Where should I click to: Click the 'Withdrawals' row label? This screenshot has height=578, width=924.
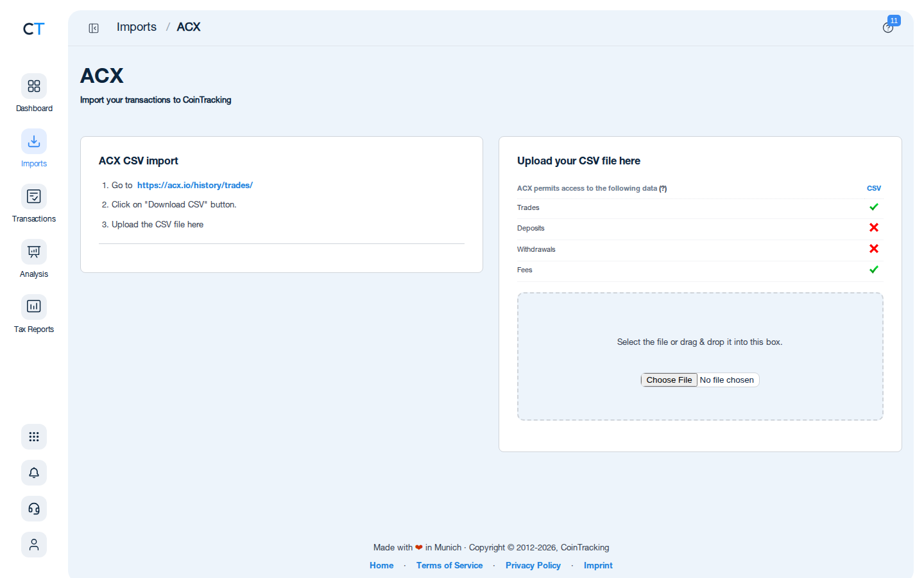click(x=536, y=249)
